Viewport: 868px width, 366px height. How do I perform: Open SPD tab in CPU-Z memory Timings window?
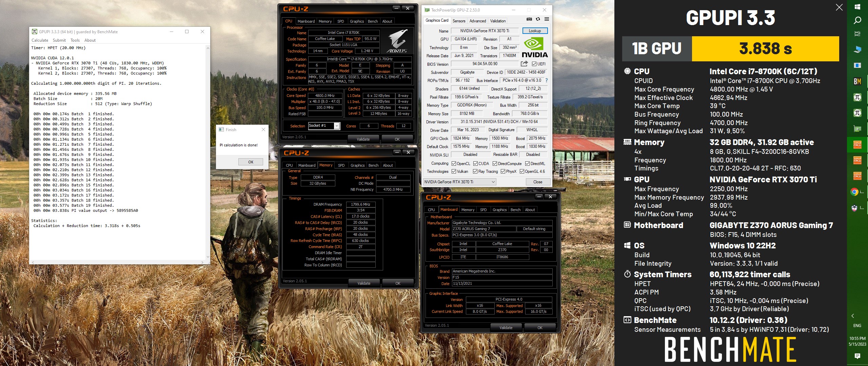pyautogui.click(x=341, y=165)
